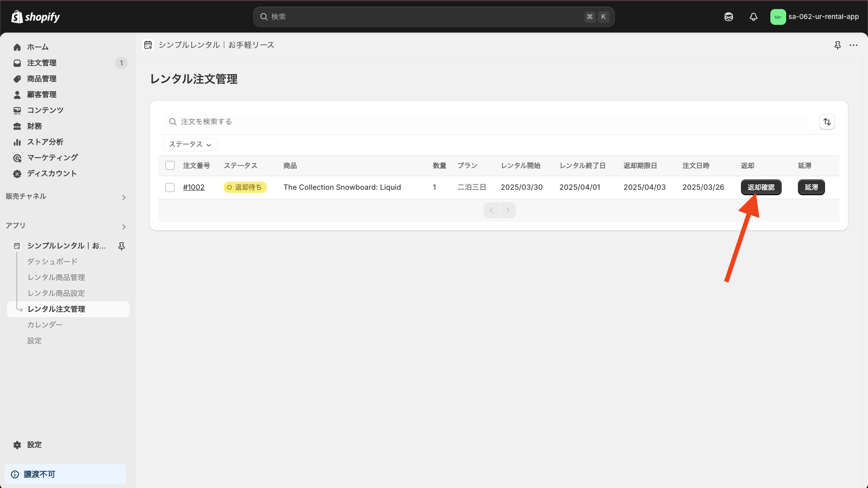Screen dimensions: 868x488
Task: Click the Shopify logo
Action: point(35,17)
